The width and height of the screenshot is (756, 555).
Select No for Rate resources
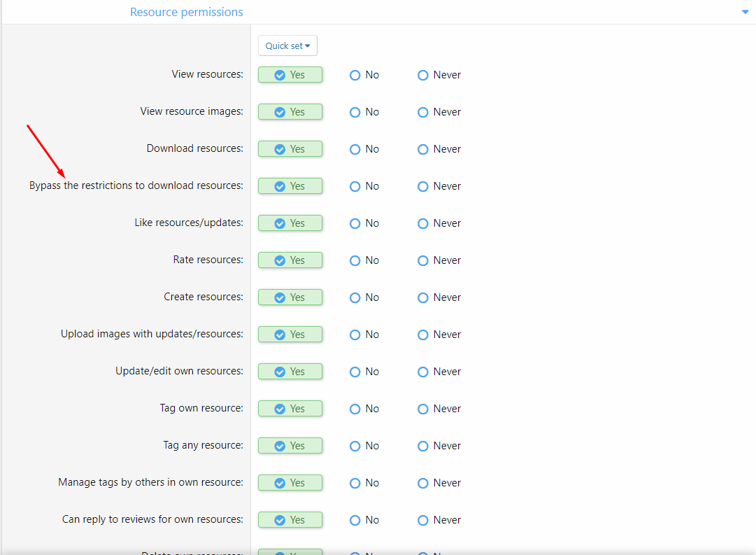click(355, 260)
